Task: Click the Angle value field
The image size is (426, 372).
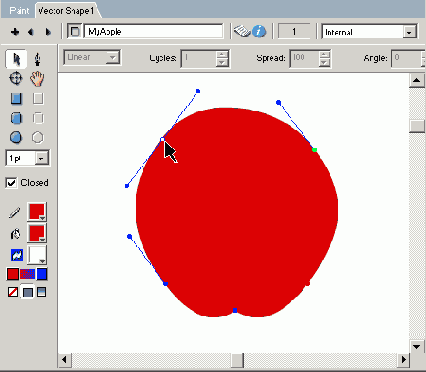Action: [407, 58]
